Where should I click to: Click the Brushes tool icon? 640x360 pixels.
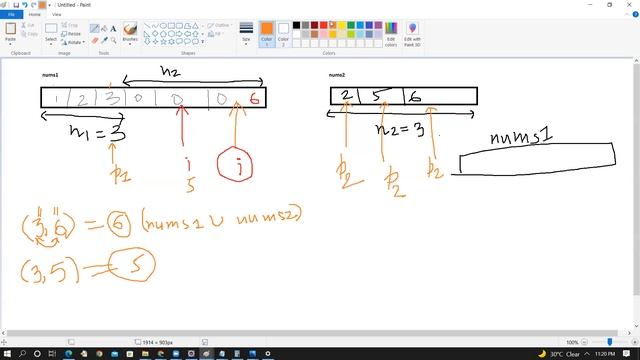coord(130,29)
